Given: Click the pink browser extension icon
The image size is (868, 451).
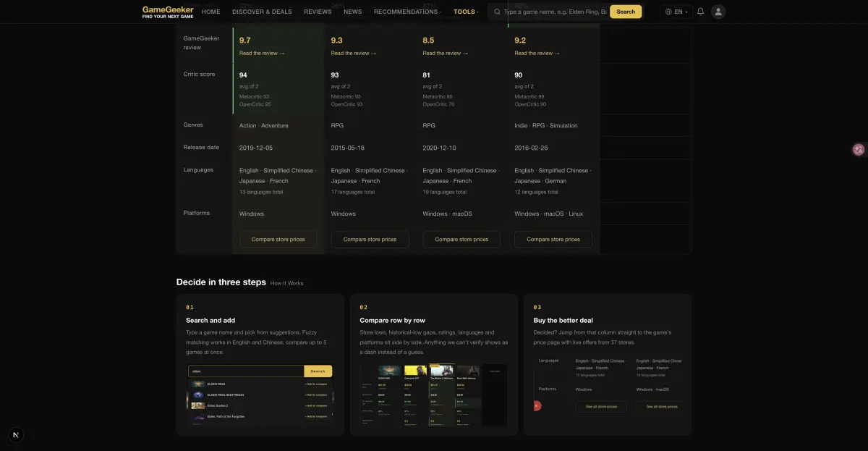Looking at the screenshot, I should point(859,150).
